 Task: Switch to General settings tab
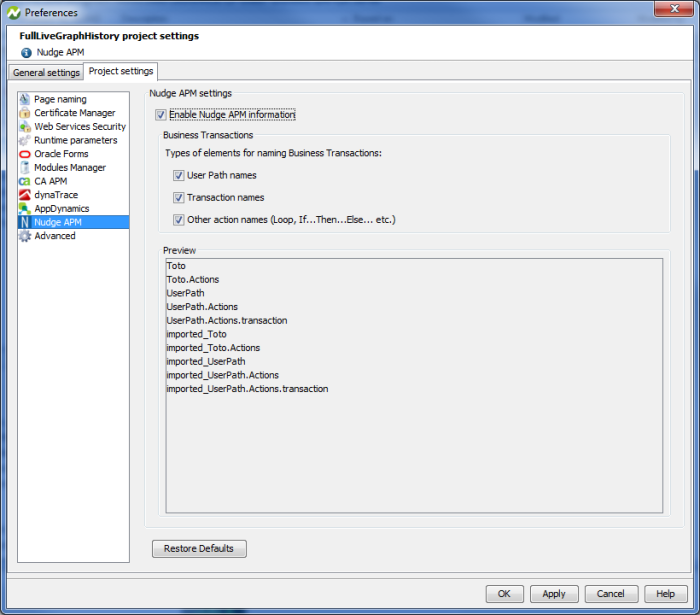[46, 73]
